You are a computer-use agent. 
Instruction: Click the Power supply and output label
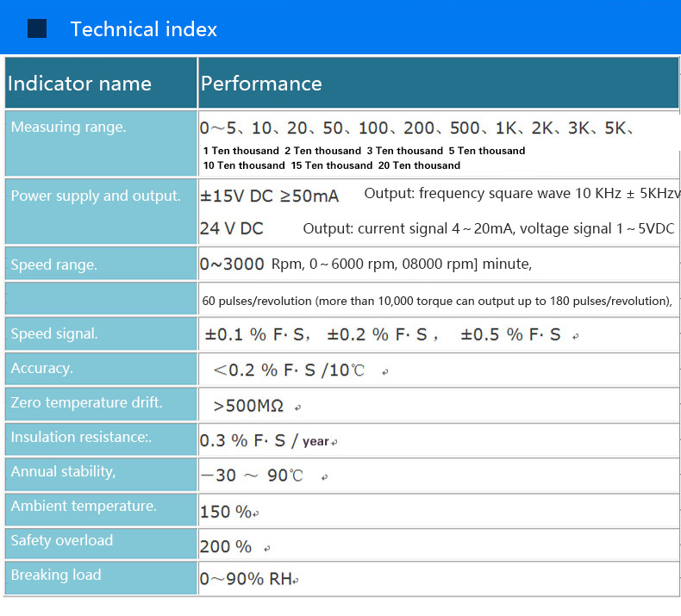click(96, 196)
